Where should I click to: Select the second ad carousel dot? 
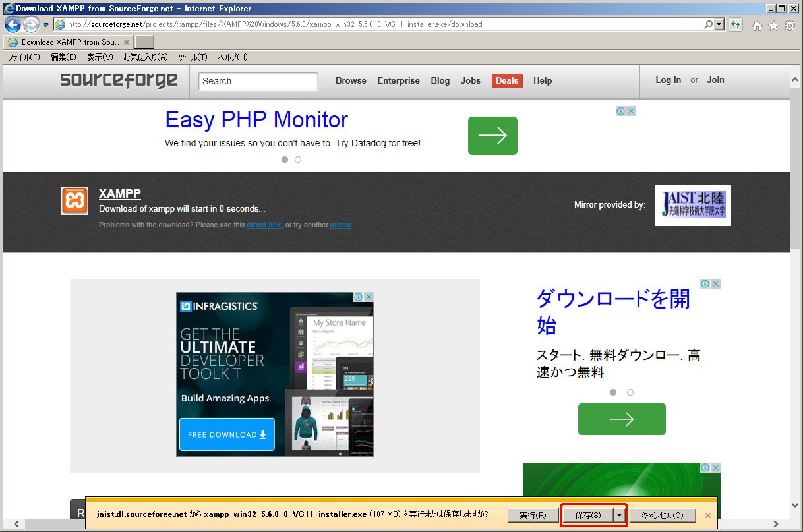point(298,160)
